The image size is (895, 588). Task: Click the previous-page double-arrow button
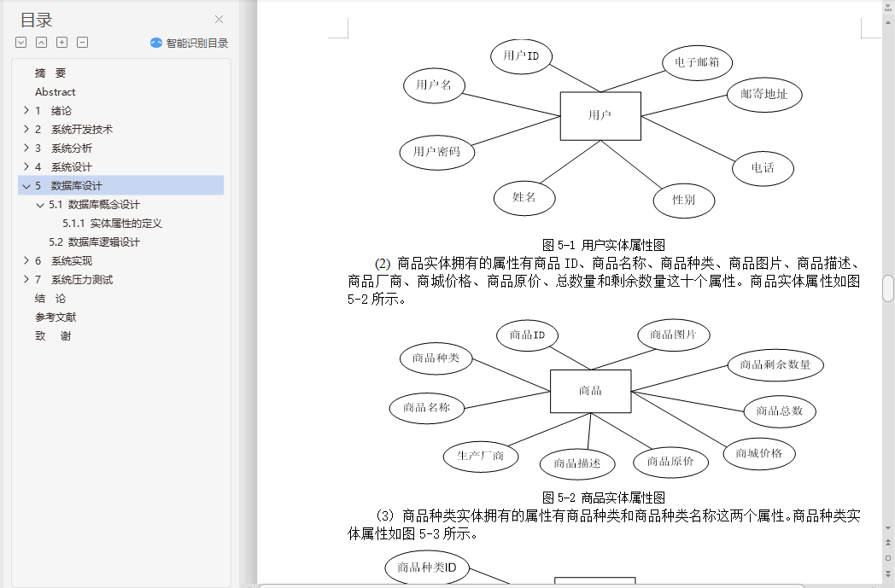(887, 543)
